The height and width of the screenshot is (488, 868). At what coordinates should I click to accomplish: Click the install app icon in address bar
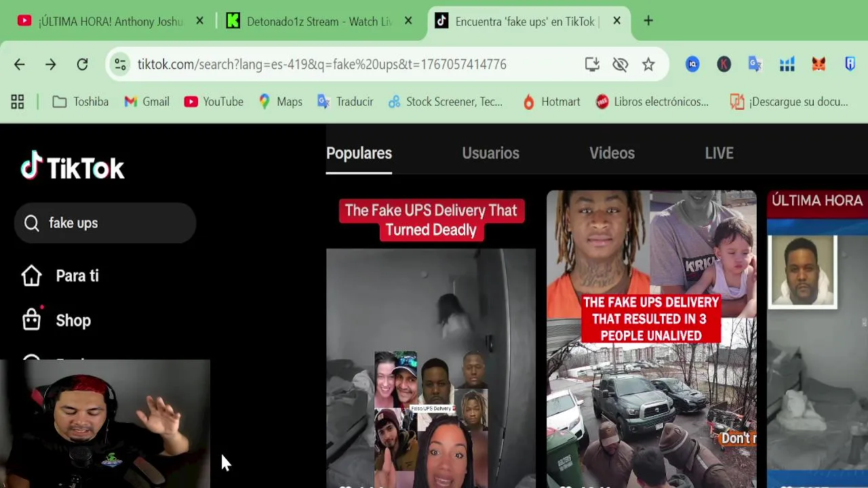(592, 64)
